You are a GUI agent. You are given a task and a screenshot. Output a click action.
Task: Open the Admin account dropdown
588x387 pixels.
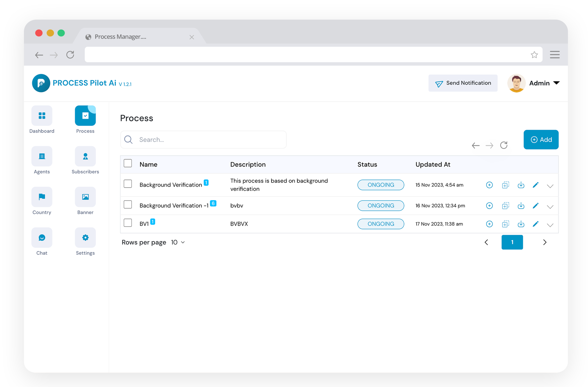pyautogui.click(x=543, y=83)
